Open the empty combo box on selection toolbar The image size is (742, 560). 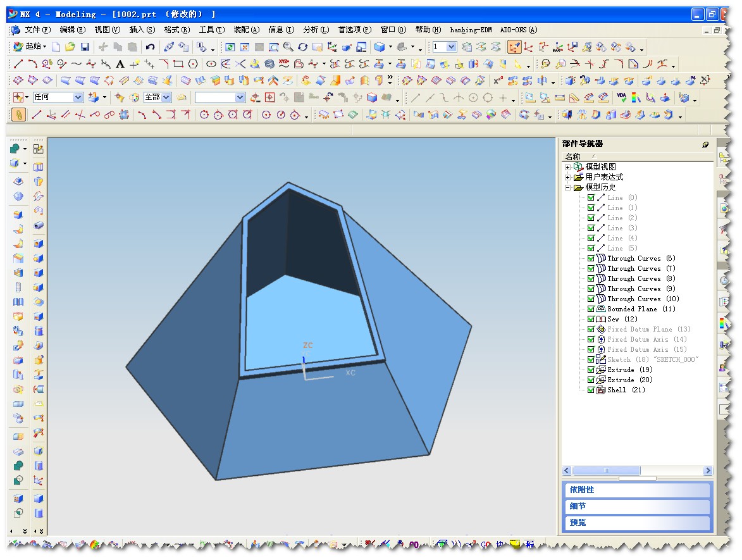point(240,97)
